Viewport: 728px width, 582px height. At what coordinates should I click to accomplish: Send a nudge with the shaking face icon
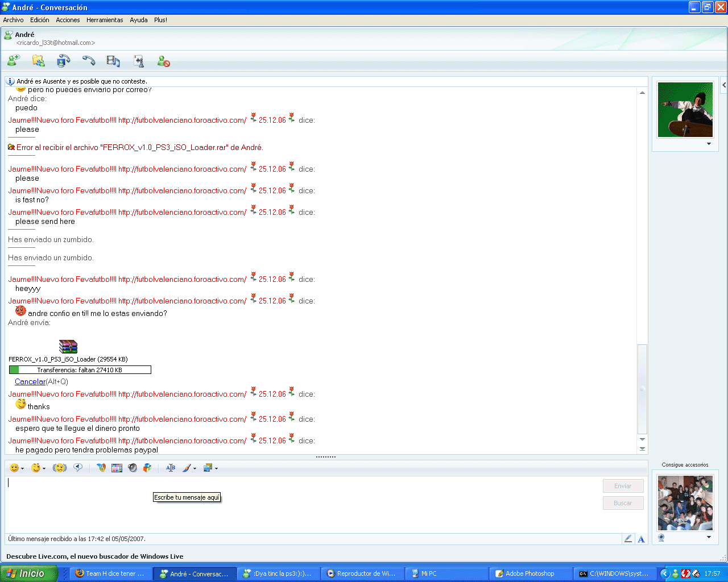coord(60,468)
